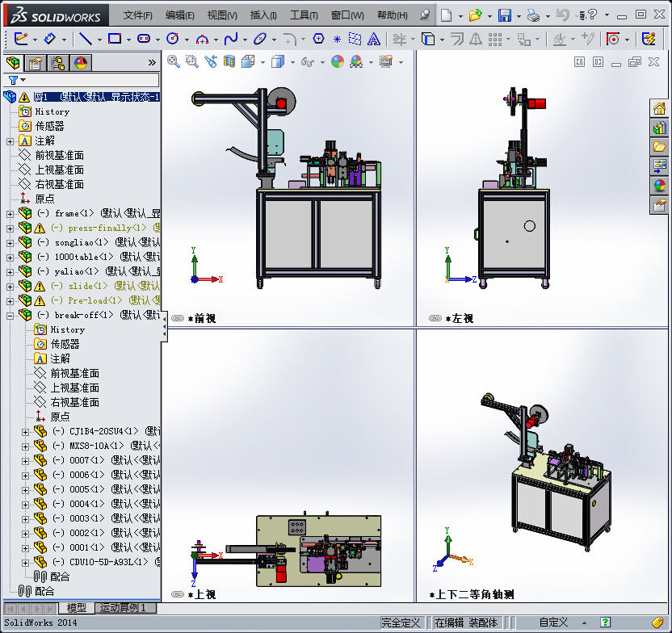Click the Save icon
This screenshot has width=672, height=633.
pos(505,15)
